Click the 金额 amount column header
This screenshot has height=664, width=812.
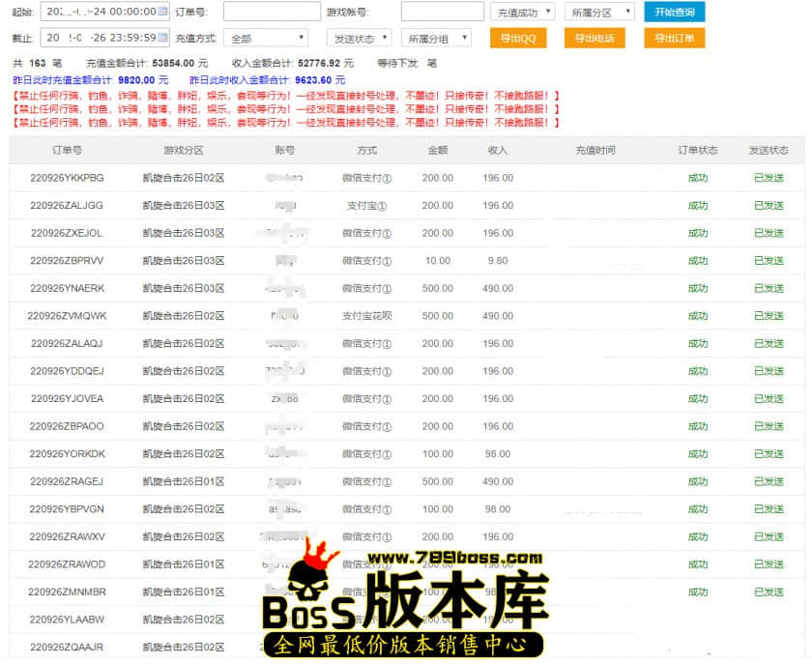437,151
